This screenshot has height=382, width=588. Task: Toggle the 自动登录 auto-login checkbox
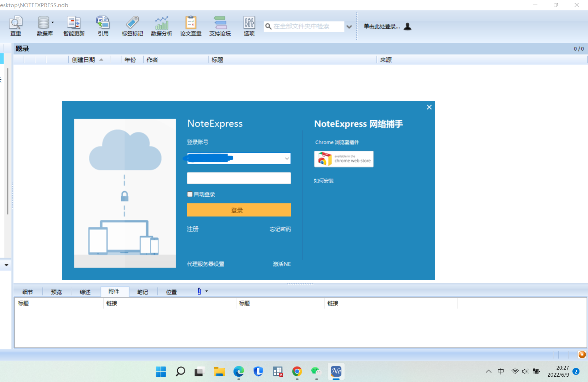[x=190, y=194]
